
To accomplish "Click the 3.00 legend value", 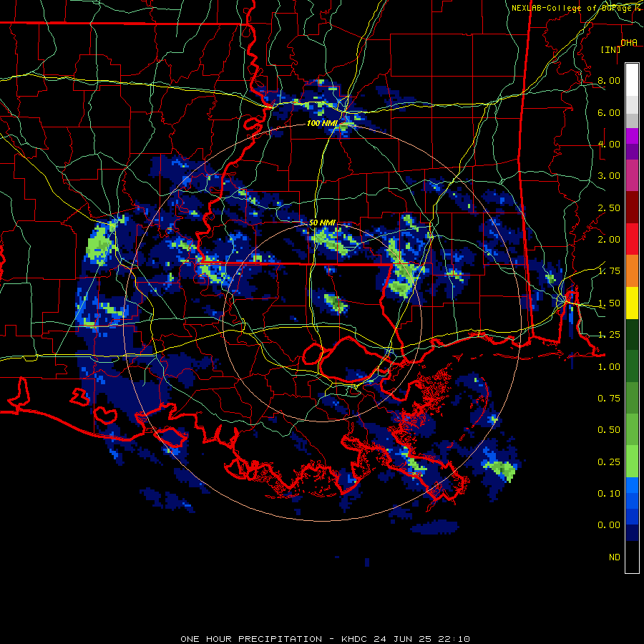I will (609, 176).
